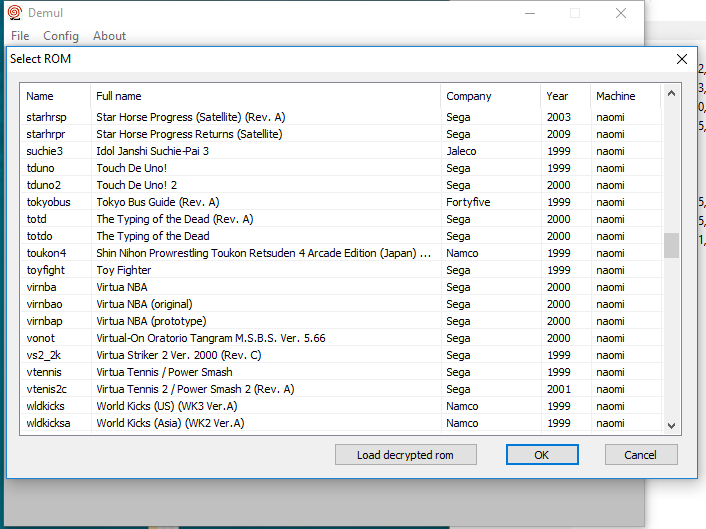The height and width of the screenshot is (529, 706).
Task: Minimize the Demul main window
Action: pyautogui.click(x=530, y=13)
